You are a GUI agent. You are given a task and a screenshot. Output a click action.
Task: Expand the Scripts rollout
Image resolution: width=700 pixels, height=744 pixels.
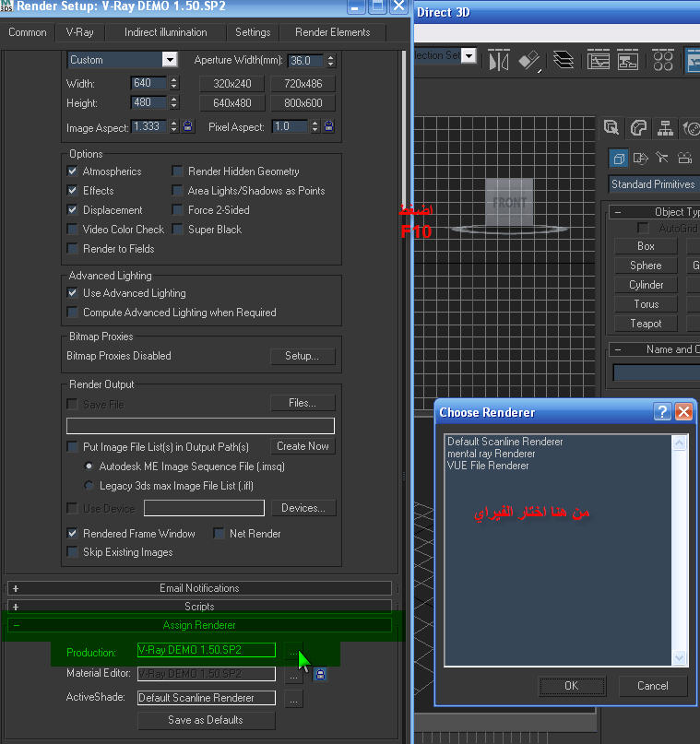click(199, 607)
